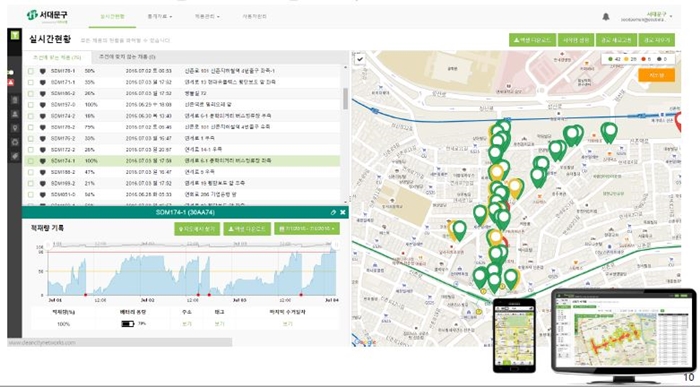Click the orange button on the map
The width and height of the screenshot is (700, 387).
[x=656, y=75]
